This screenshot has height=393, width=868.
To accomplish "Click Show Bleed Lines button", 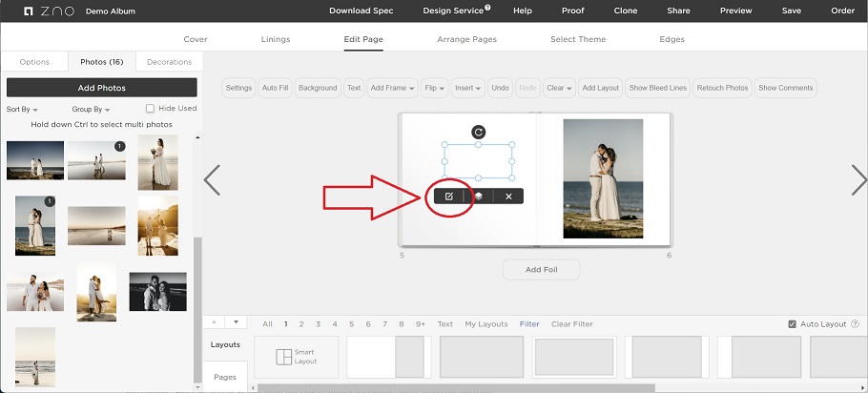I will click(657, 88).
